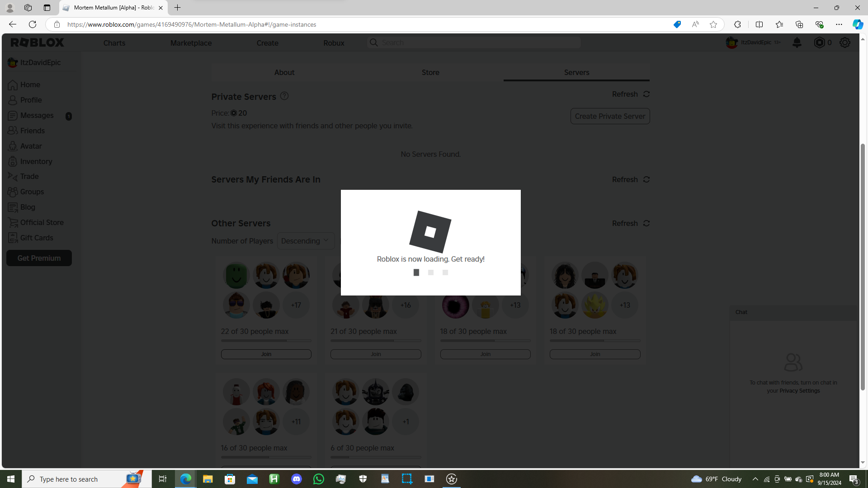
Task: Click the +17 more players bubble
Action: click(296, 305)
